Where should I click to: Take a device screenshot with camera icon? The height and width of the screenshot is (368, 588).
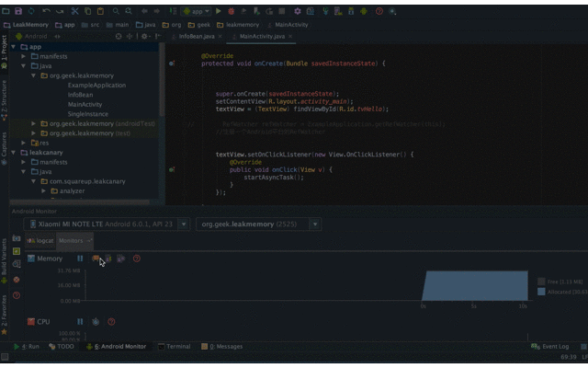pos(17,238)
